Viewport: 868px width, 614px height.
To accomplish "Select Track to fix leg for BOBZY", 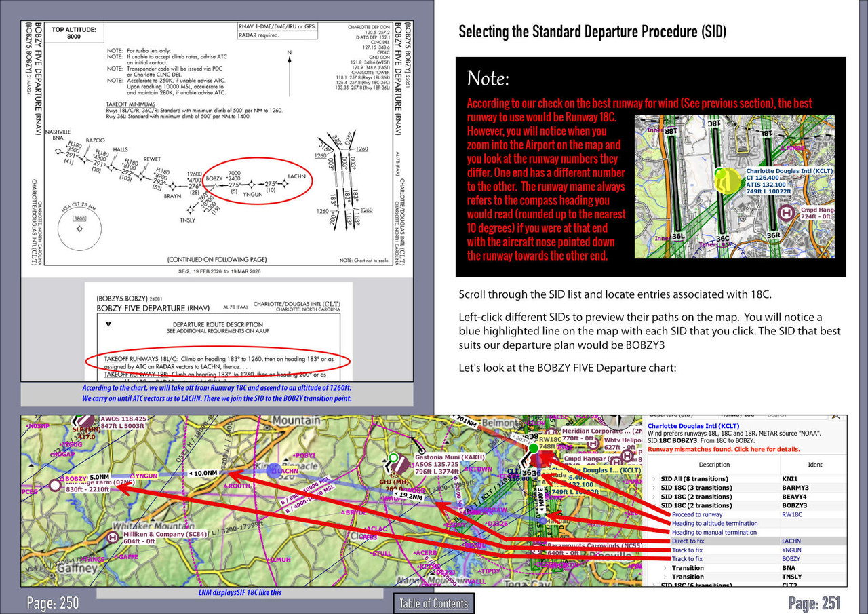I will click(x=687, y=559).
